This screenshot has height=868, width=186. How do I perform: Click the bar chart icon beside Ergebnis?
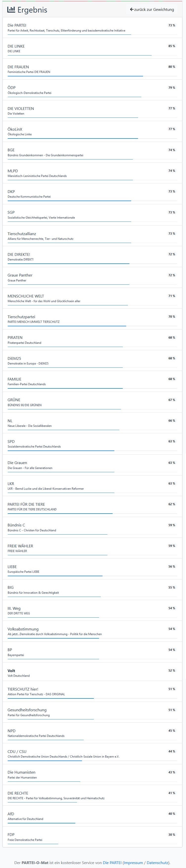coord(11,10)
